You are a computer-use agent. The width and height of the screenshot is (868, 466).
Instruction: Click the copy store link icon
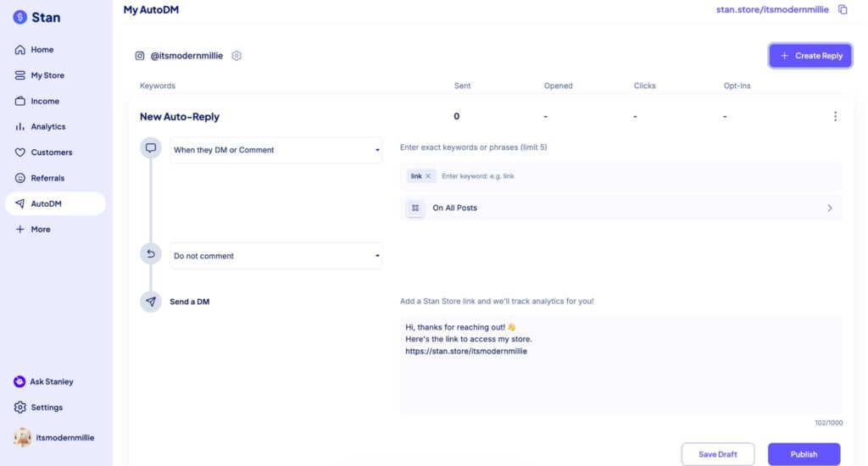843,9
